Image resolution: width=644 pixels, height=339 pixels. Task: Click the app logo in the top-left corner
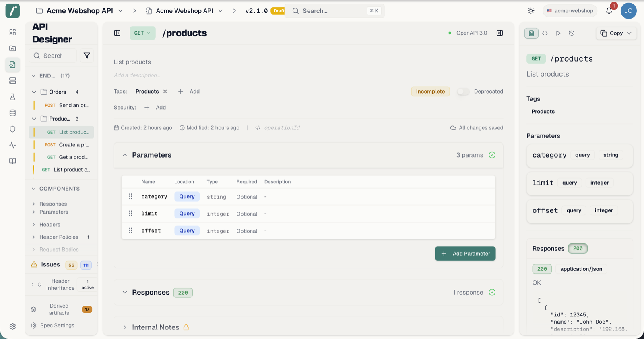click(12, 11)
